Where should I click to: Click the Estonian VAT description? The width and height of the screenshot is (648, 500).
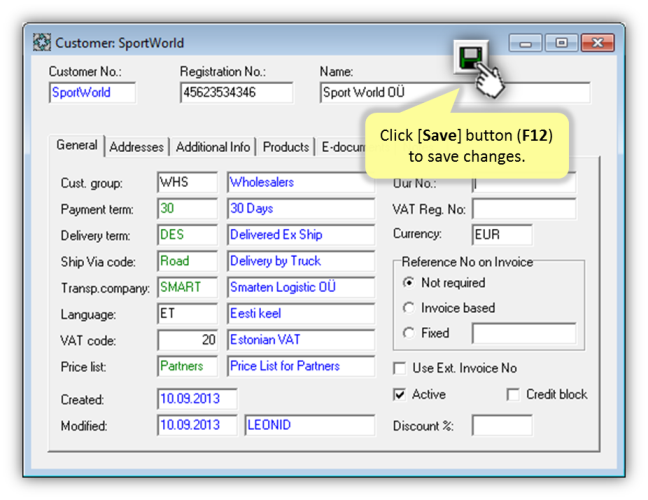click(301, 340)
